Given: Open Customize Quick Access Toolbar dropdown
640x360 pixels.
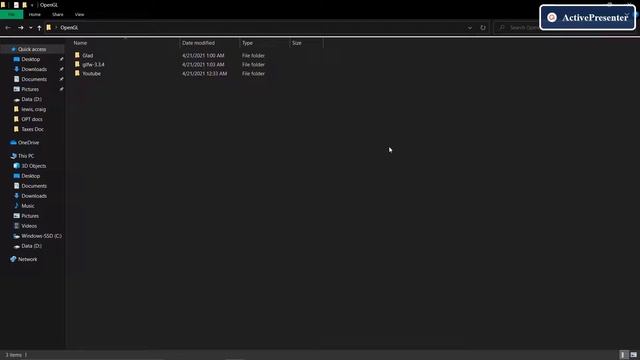Looking at the screenshot, I should (x=32, y=5).
